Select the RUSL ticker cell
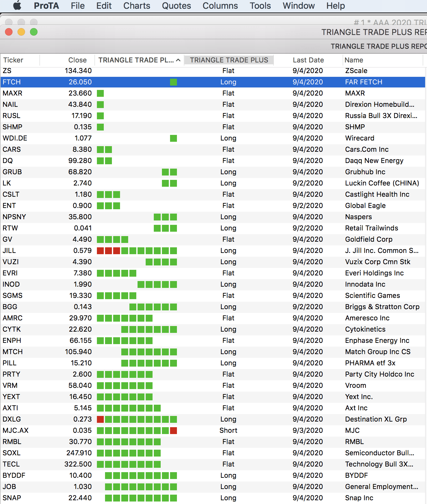Screen dimensions: 427x504 pos(11,116)
